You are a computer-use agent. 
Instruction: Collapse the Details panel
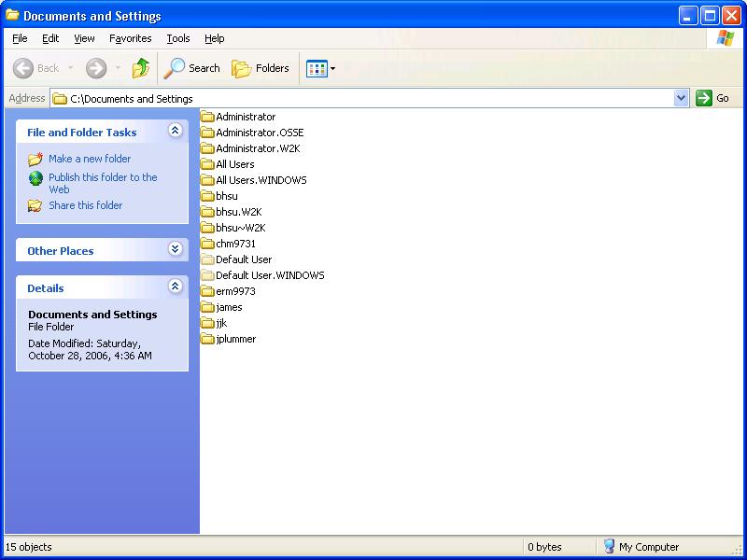(175, 287)
